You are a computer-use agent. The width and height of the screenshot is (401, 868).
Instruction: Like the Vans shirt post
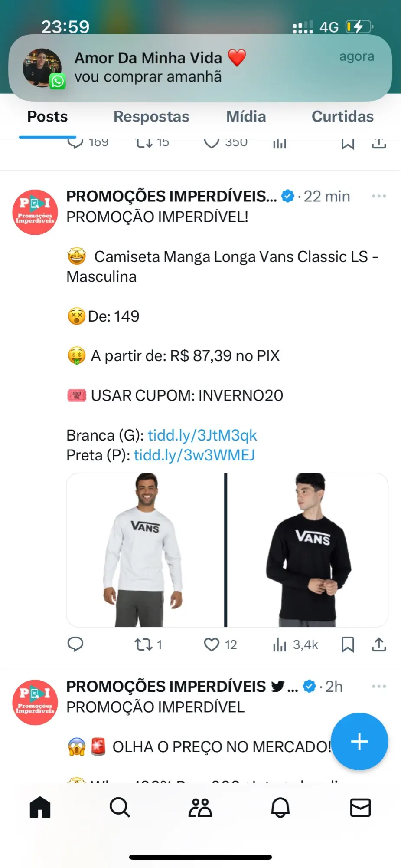click(x=220, y=644)
